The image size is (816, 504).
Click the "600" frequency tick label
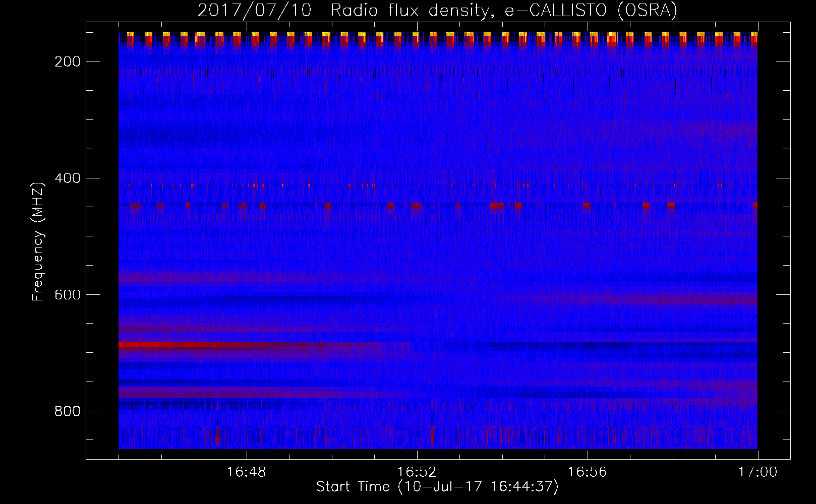68,295
